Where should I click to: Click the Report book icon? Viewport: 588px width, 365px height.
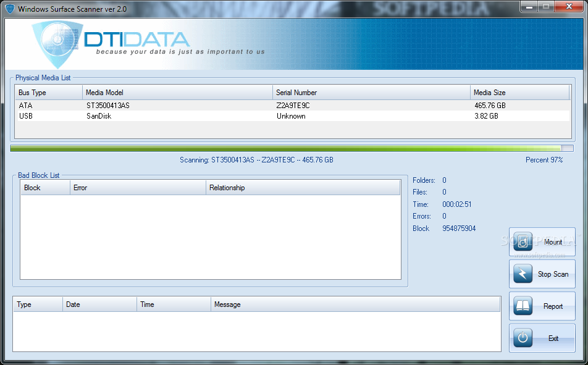(523, 306)
